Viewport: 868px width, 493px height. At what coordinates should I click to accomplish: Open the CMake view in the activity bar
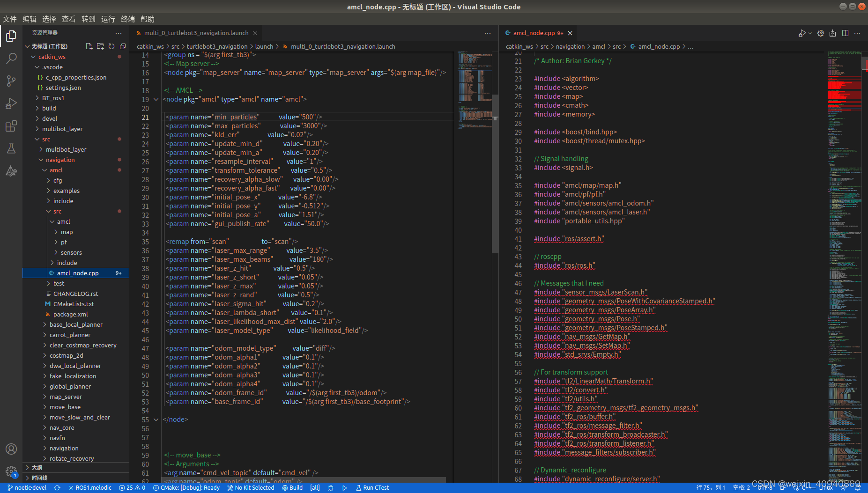pyautogui.click(x=11, y=171)
